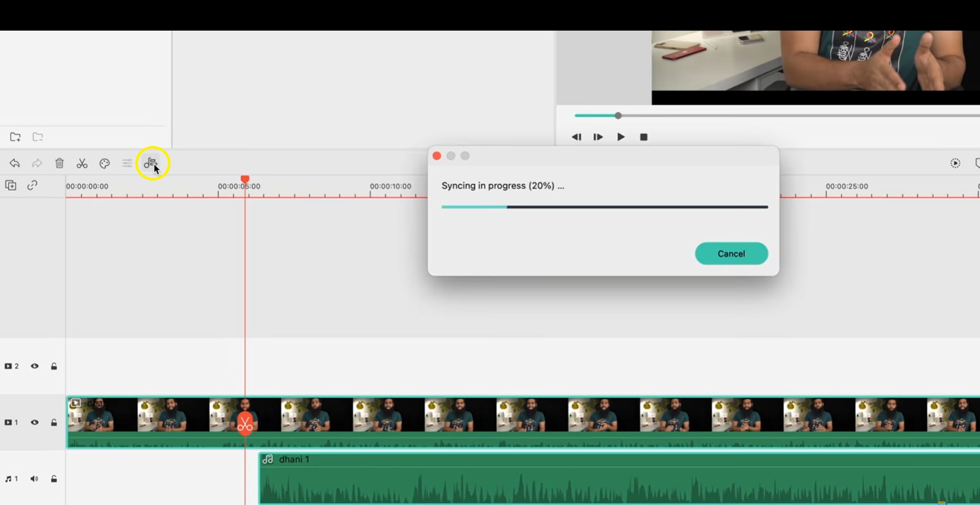This screenshot has width=980, height=505.
Task: Select the Split scissors tool in the toolbar
Action: 82,163
